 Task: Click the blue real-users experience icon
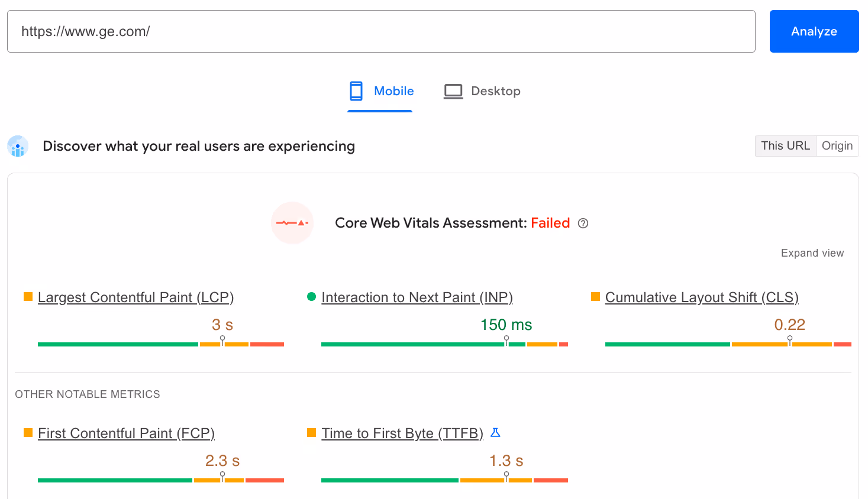[x=17, y=146]
